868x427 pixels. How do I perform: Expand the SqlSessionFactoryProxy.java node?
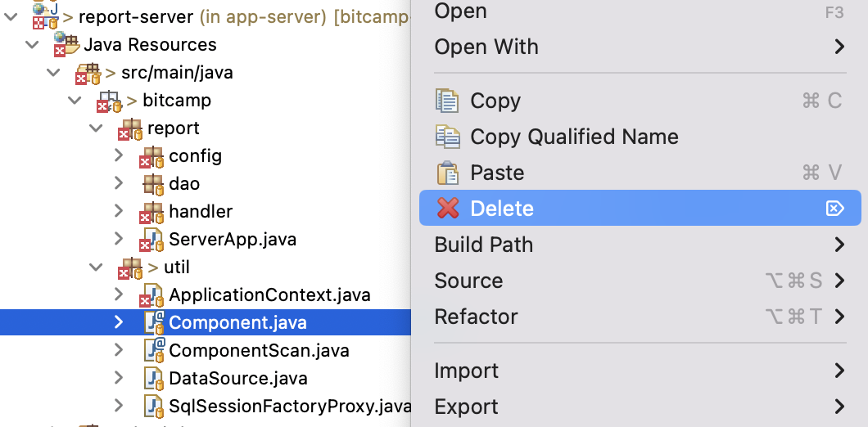pyautogui.click(x=118, y=406)
